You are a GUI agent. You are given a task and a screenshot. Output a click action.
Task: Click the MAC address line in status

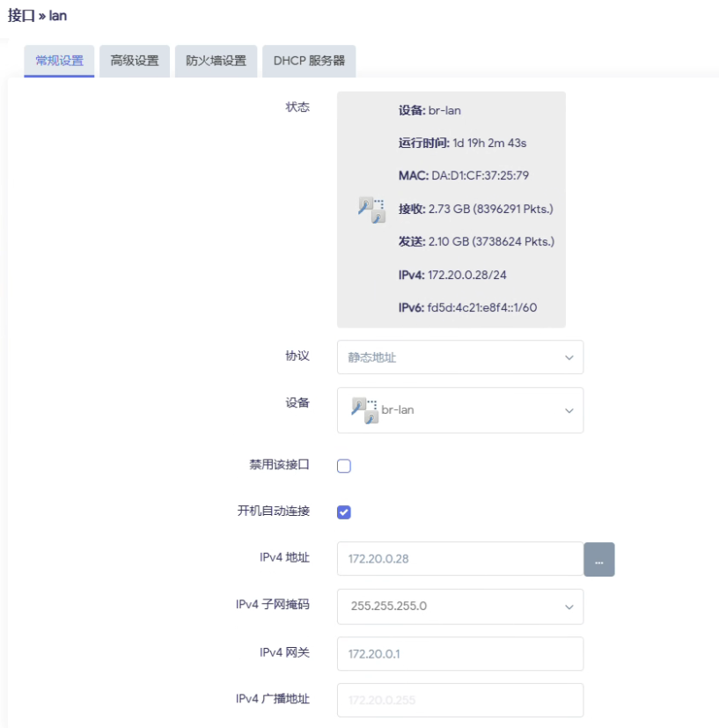[463, 175]
